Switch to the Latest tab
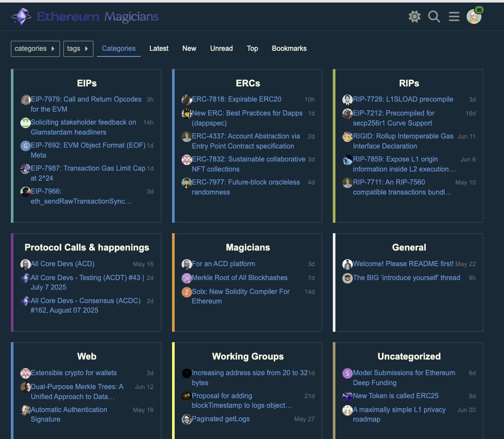Viewport: 504px width, 439px height. click(159, 49)
